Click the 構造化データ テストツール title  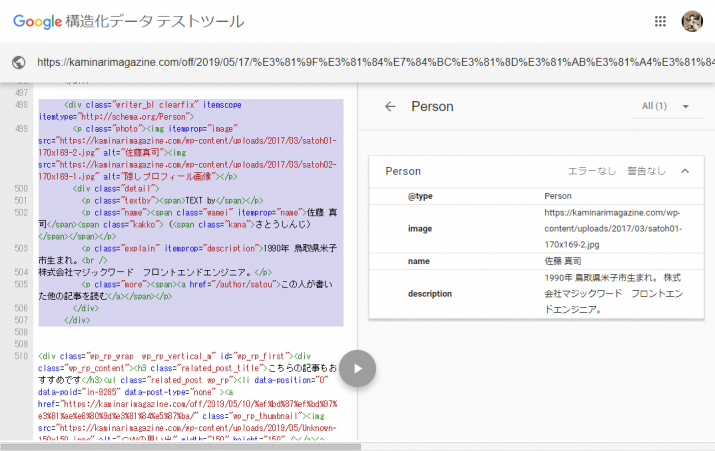[x=153, y=22]
